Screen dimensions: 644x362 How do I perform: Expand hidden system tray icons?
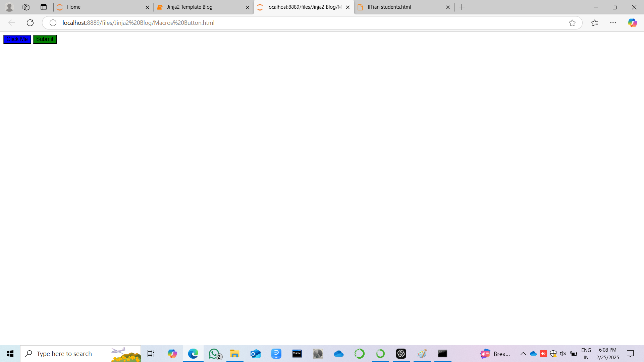click(523, 354)
